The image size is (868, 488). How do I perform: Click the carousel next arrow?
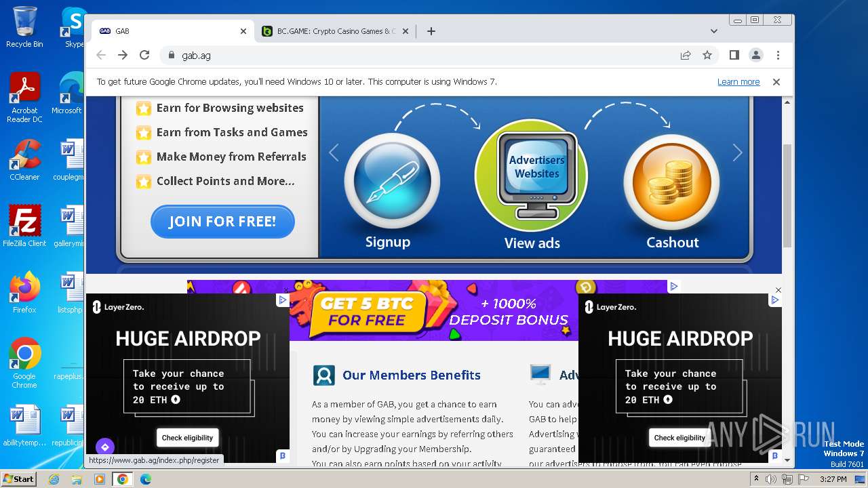pos(737,152)
